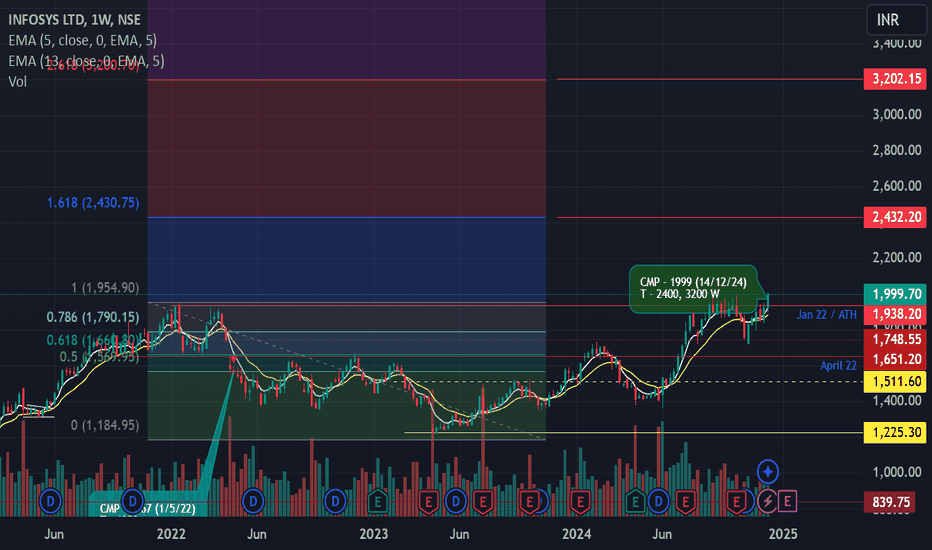This screenshot has height=550, width=932.
Task: Click the green earnings E marker above 2023
Action: [377, 502]
